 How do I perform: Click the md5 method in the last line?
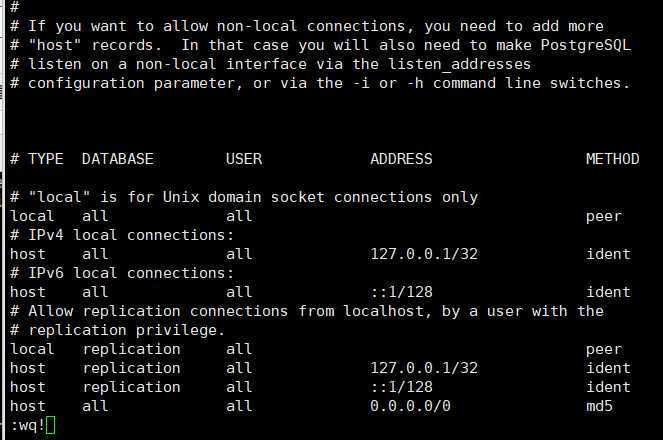[599, 406]
